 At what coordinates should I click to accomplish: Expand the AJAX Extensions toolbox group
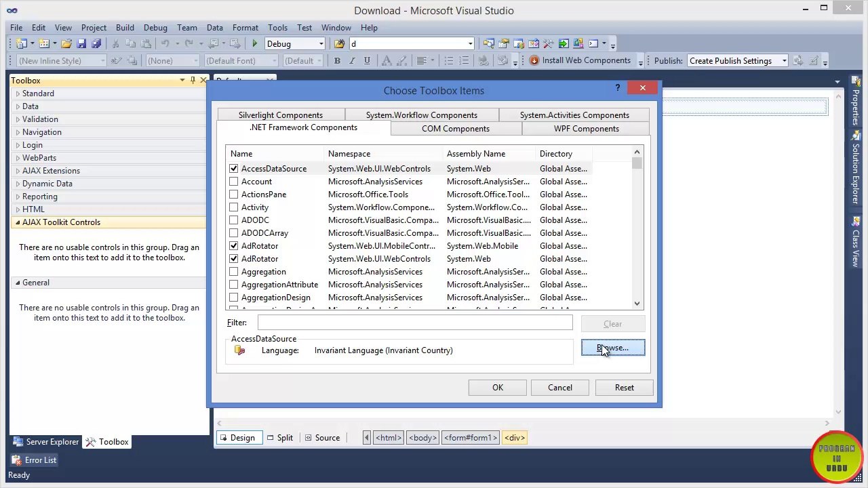pyautogui.click(x=18, y=171)
